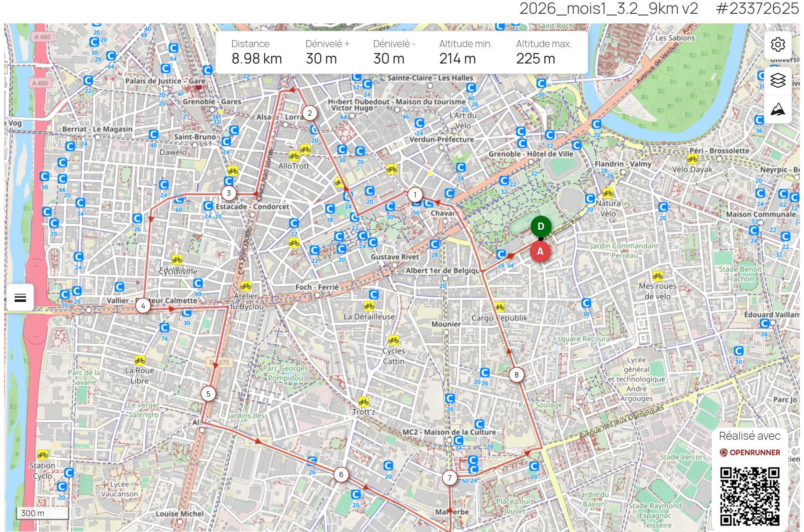Select route waypoint 7
This screenshot has width=804, height=532.
click(449, 478)
